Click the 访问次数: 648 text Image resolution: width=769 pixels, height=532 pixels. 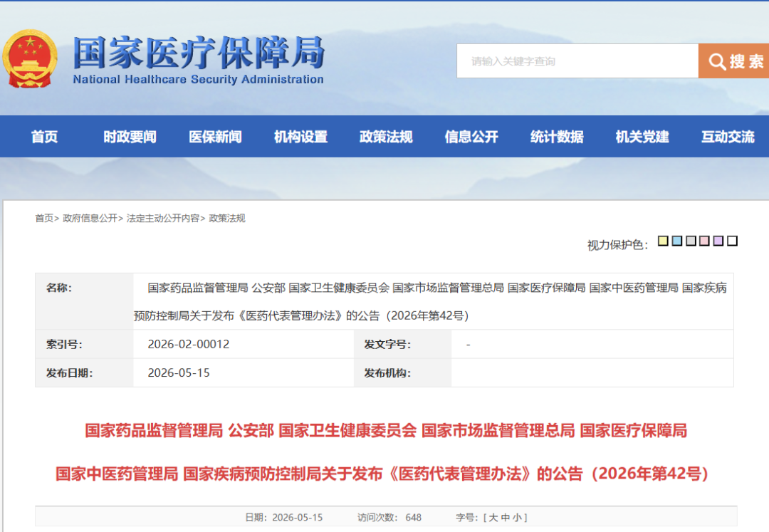[x=389, y=517]
